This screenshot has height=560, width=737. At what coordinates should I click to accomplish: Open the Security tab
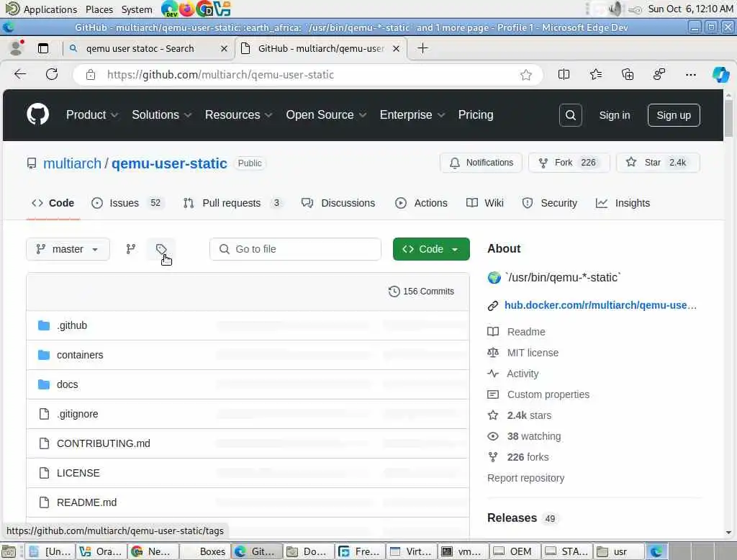pyautogui.click(x=549, y=203)
